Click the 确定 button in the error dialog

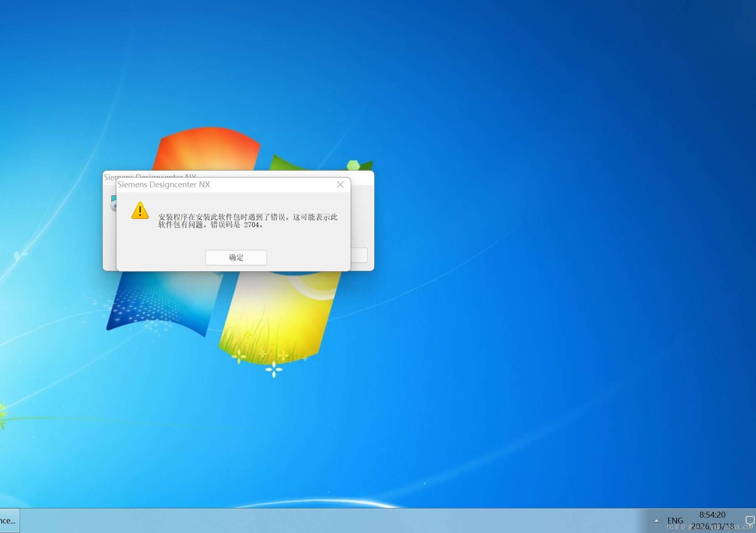236,258
